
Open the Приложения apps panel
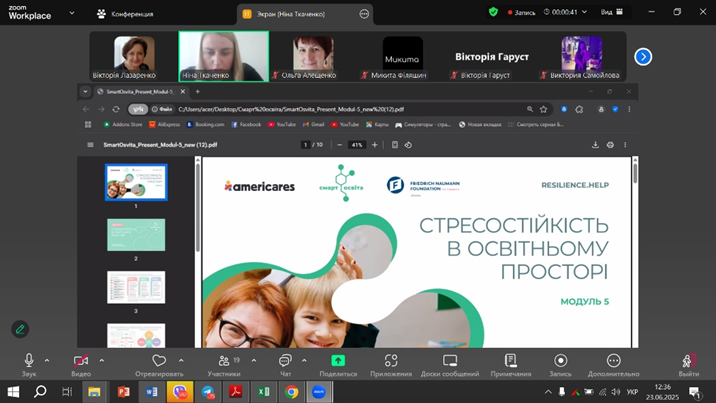(391, 365)
